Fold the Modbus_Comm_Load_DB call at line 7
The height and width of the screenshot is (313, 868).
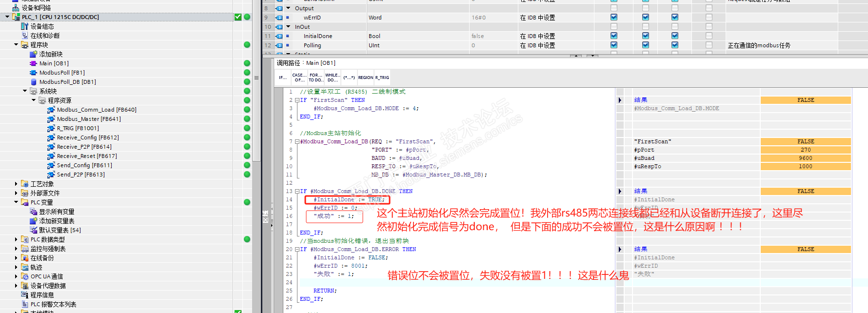coord(297,142)
